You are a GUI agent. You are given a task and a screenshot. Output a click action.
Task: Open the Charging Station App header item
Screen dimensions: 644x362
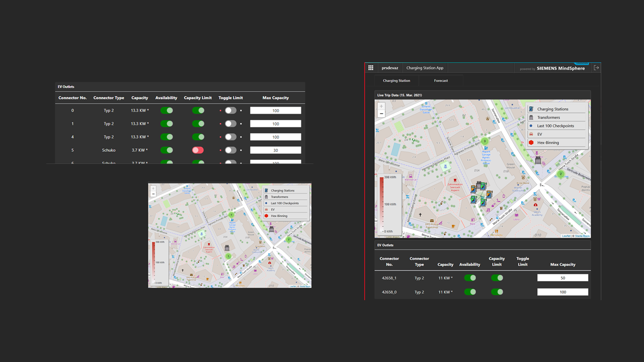pyautogui.click(x=425, y=68)
